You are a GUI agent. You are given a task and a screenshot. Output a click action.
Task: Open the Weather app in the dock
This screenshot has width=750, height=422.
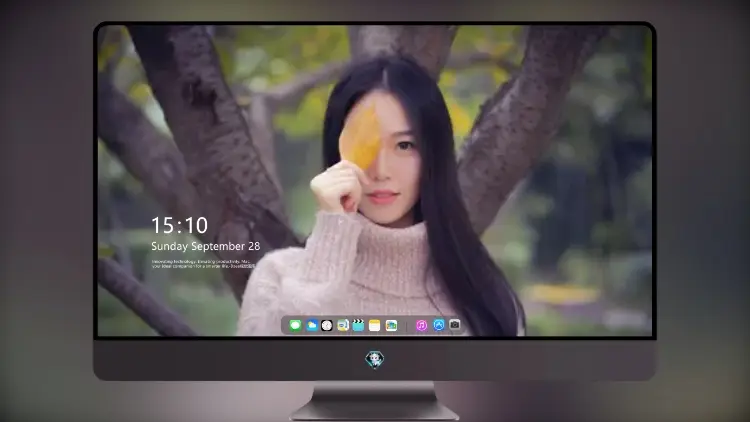click(312, 325)
